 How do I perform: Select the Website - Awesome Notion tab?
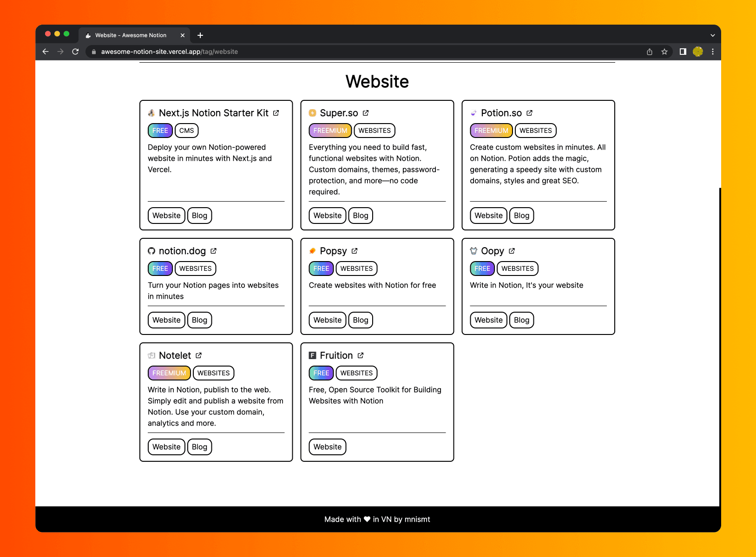[x=131, y=35]
